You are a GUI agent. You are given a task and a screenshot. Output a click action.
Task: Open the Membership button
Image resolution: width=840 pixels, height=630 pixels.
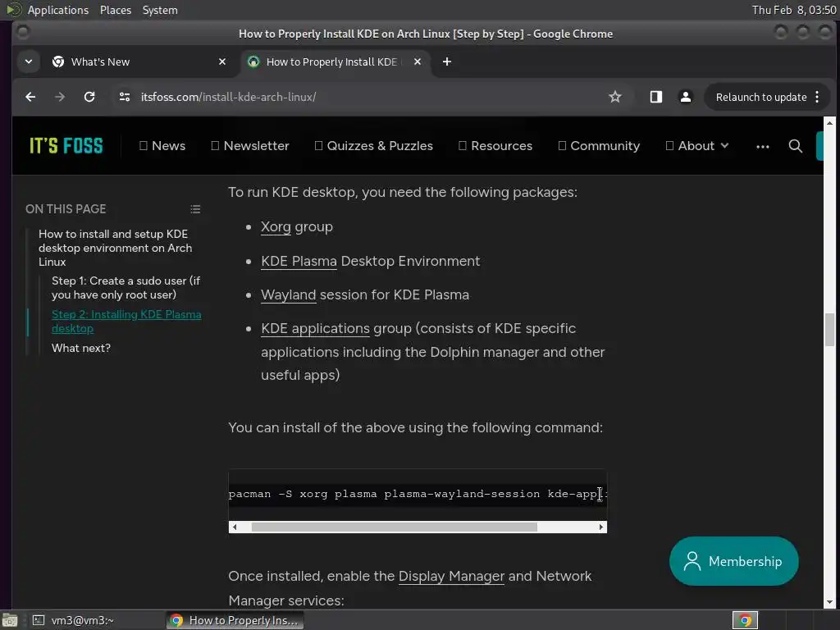coord(734,561)
